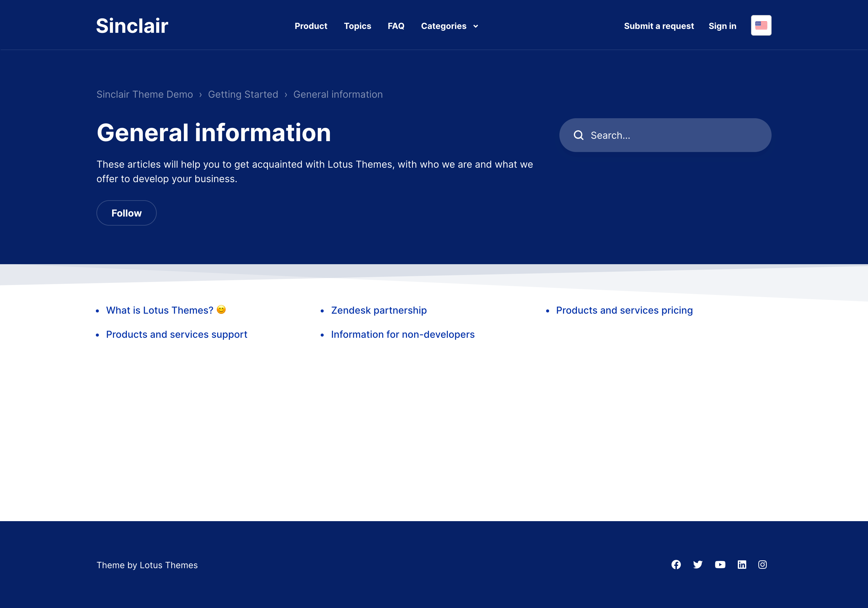This screenshot has width=868, height=608.
Task: Click the magnifier icon in search bar
Action: coord(578,135)
